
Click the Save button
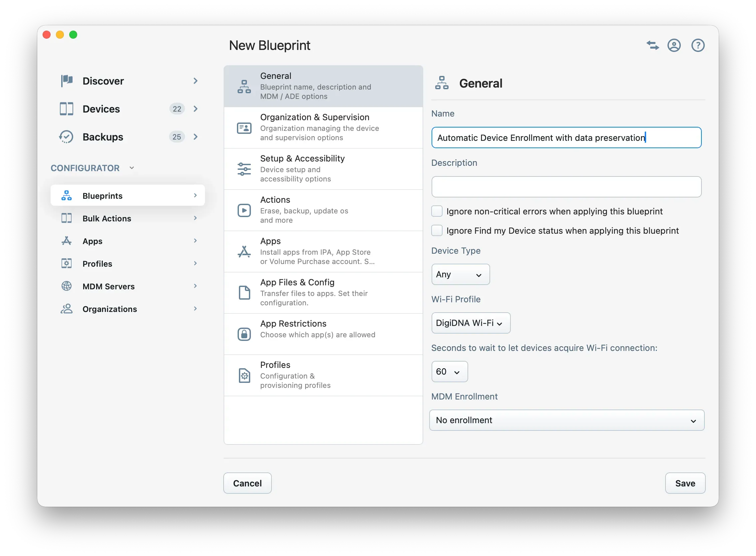pyautogui.click(x=685, y=483)
